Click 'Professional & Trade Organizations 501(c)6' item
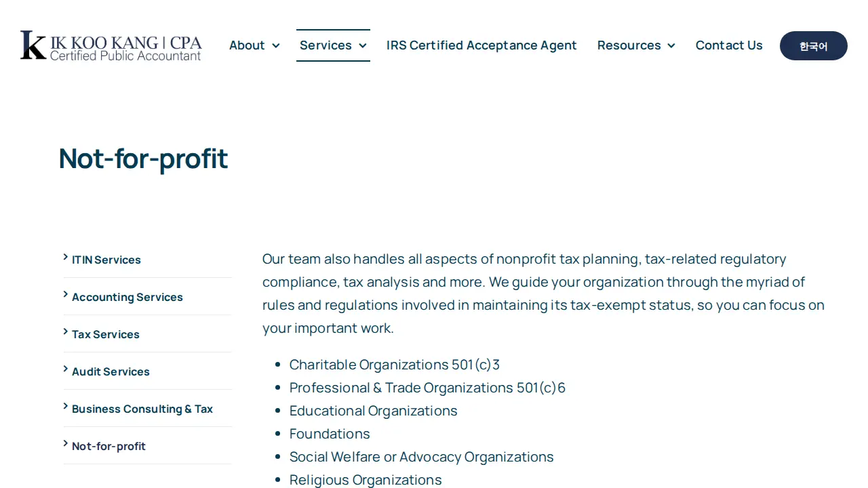This screenshot has height=488, width=868. 427,388
